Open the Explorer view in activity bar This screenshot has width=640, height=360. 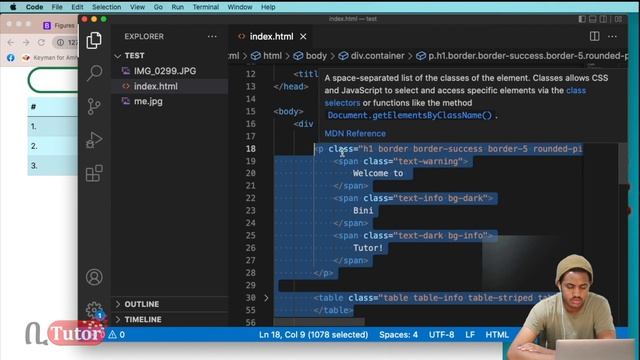coord(94,40)
